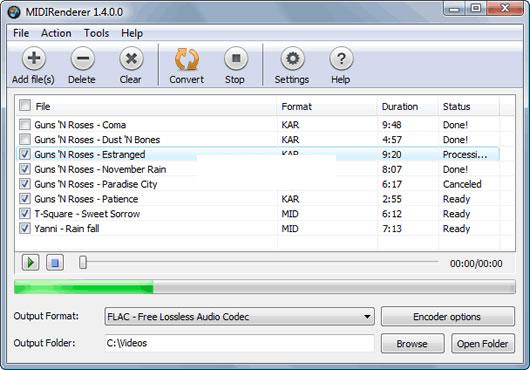
Task: Click the 'Canceled' status cell
Action: tap(462, 184)
